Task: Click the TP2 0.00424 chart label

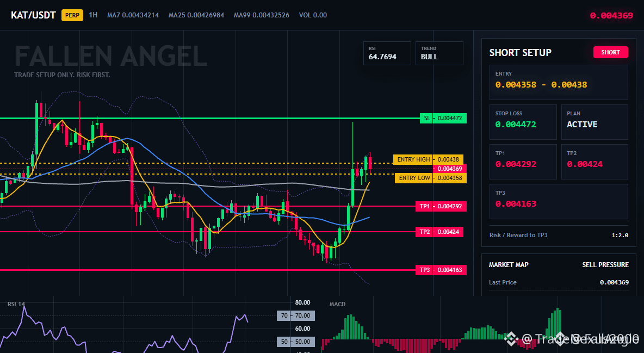Action: [x=439, y=232]
